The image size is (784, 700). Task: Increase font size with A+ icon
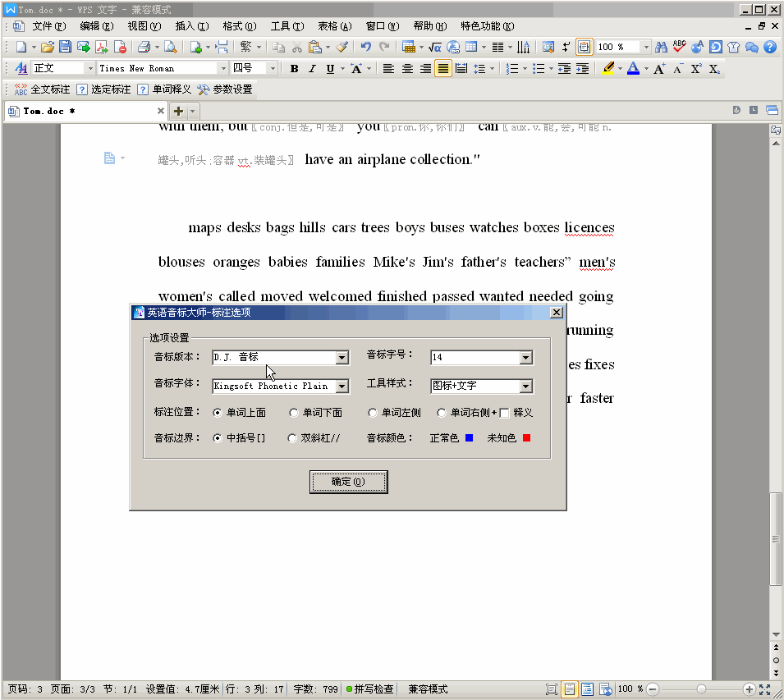pos(659,68)
